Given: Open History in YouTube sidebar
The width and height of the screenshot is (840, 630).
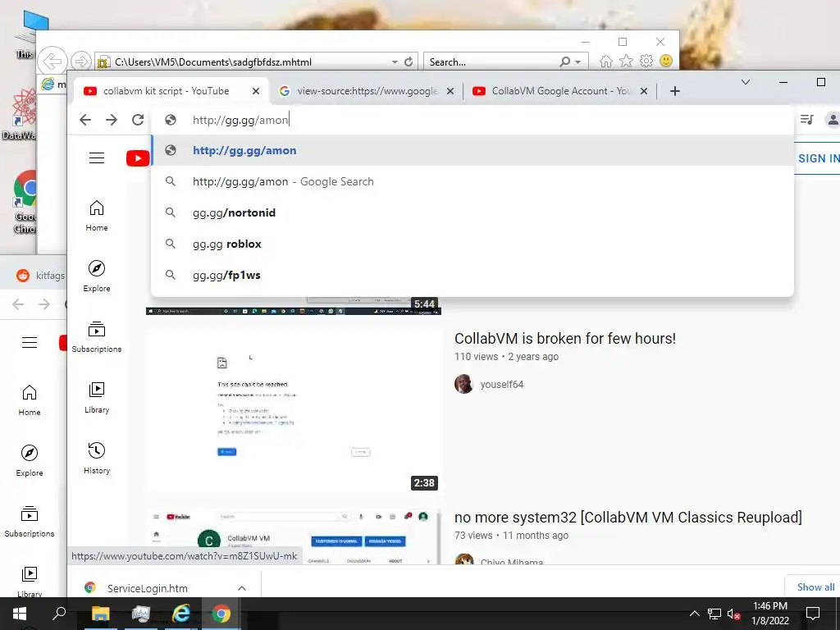Looking at the screenshot, I should click(97, 458).
